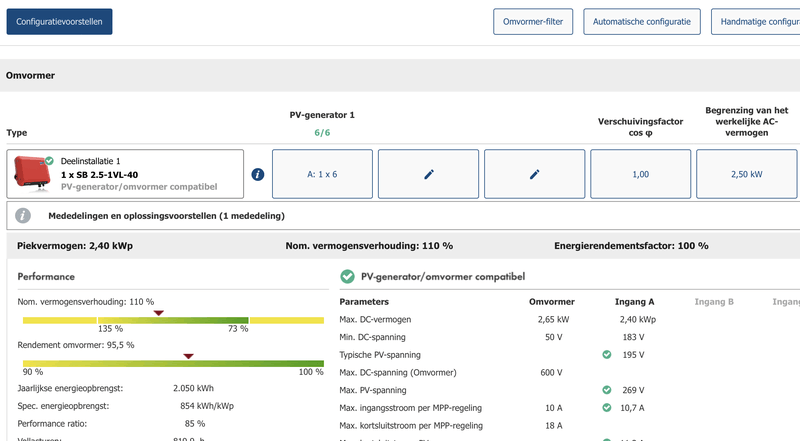Start Automatische configuratie
Image resolution: width=800 pixels, height=441 pixels.
coord(641,21)
